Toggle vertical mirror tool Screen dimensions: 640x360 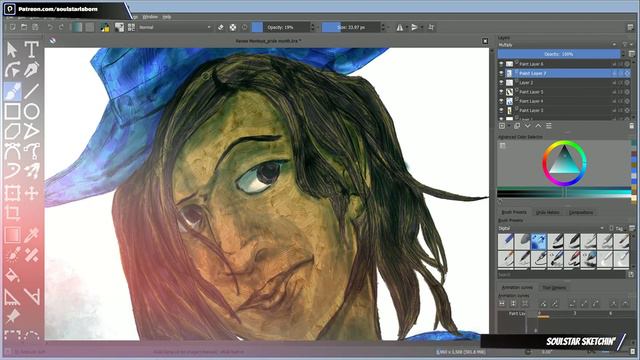coord(414,27)
